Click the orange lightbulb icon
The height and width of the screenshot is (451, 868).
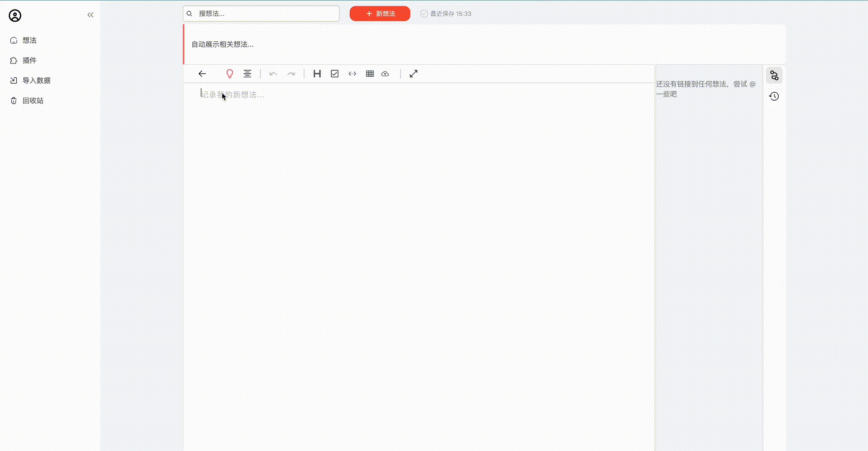click(x=230, y=74)
